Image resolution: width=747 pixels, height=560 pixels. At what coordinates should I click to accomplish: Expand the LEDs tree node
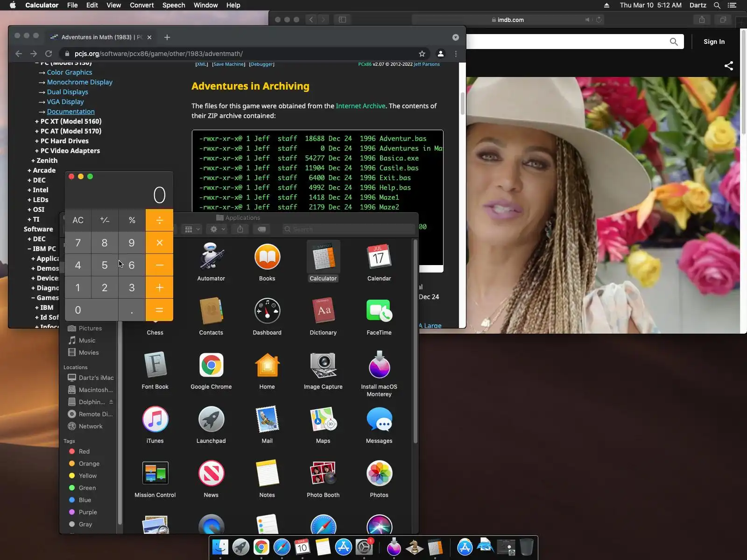(x=38, y=200)
